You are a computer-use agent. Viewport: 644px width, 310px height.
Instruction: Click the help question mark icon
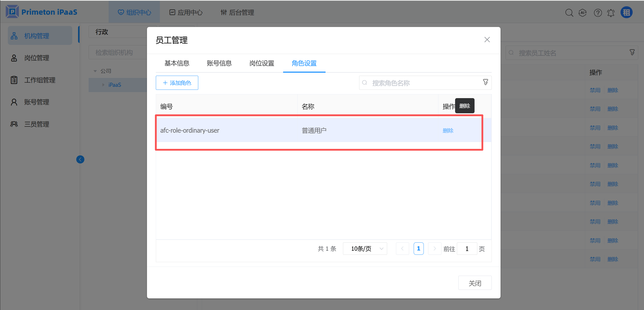(598, 13)
